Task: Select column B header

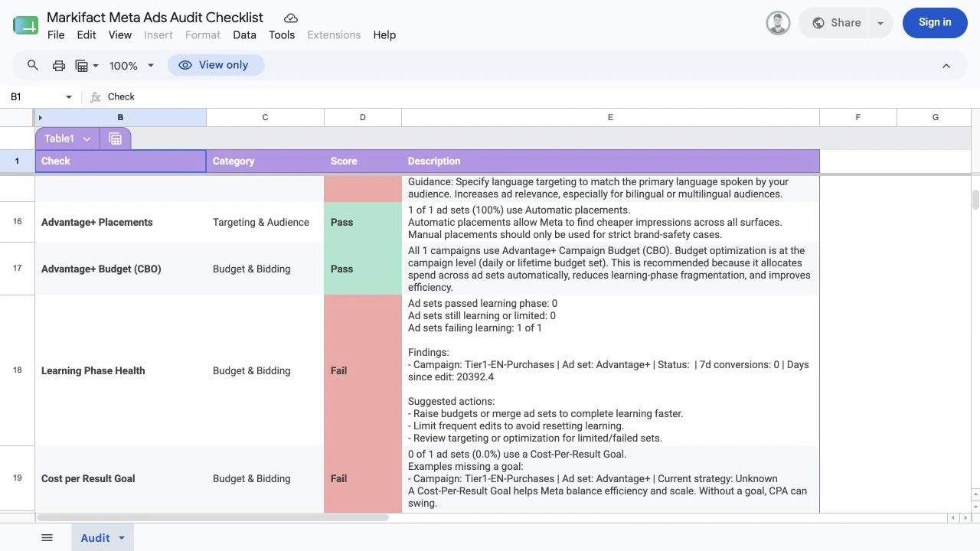Action: click(x=120, y=118)
